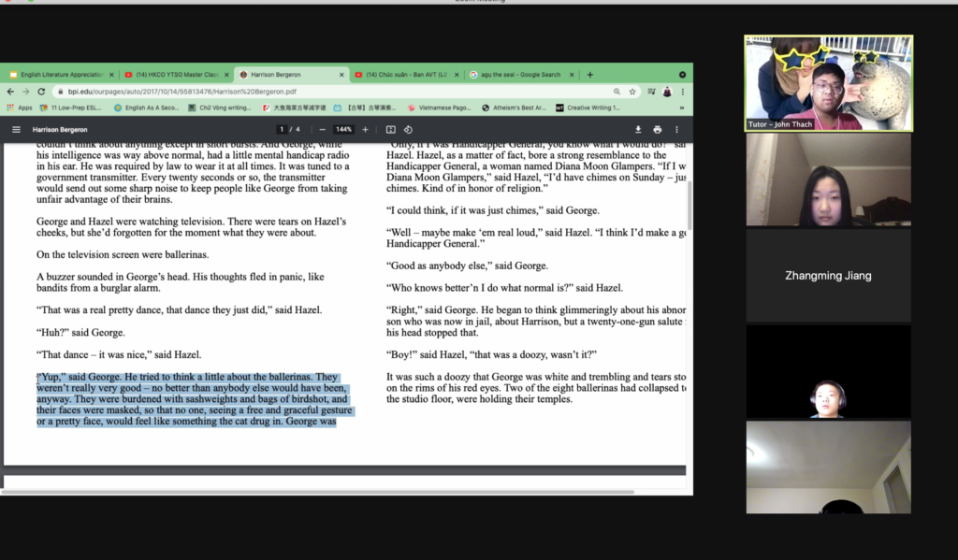The height and width of the screenshot is (560, 958).
Task: Open the Atheism's Best Ar... bookmark
Action: tap(514, 108)
